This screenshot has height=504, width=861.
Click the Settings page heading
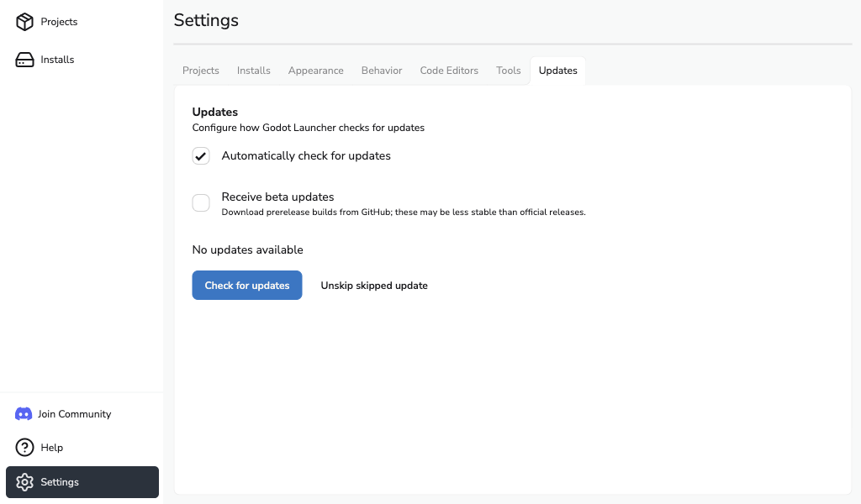[206, 20]
